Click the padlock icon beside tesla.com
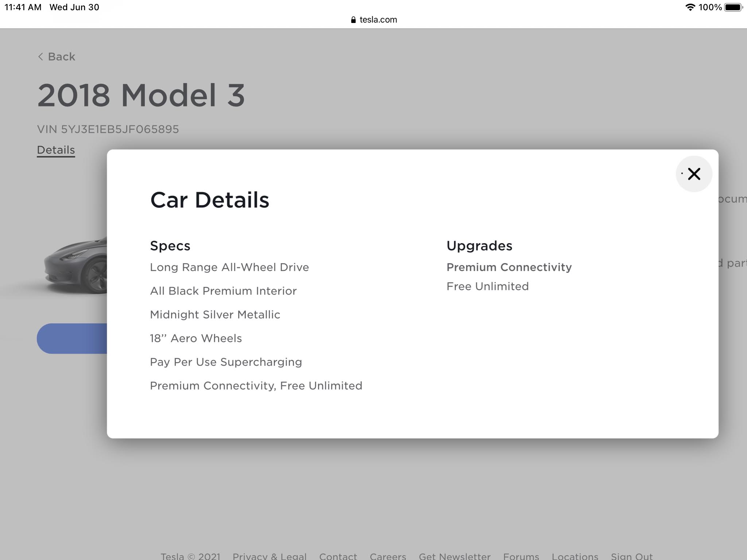Viewport: 747px width, 560px height. click(x=353, y=20)
